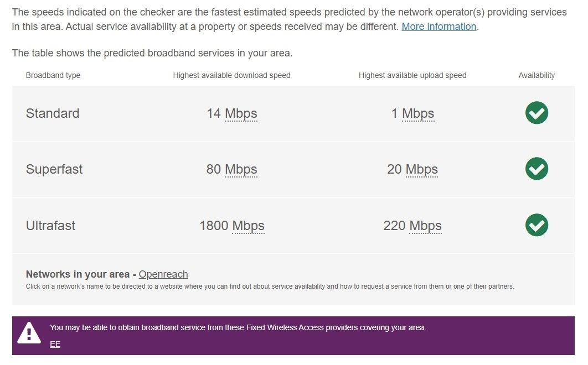Click the Highest available upload speed header
The image size is (588, 365).
tap(412, 75)
